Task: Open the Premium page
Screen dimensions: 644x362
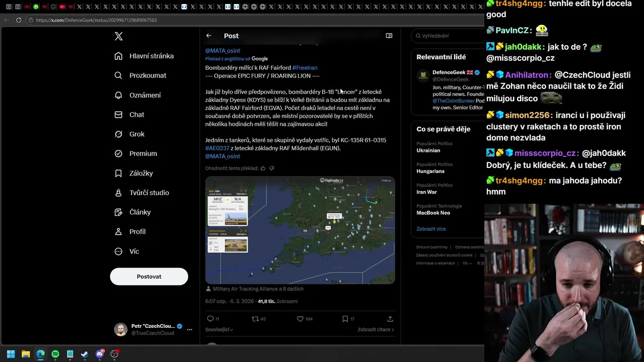Action: pos(136,153)
